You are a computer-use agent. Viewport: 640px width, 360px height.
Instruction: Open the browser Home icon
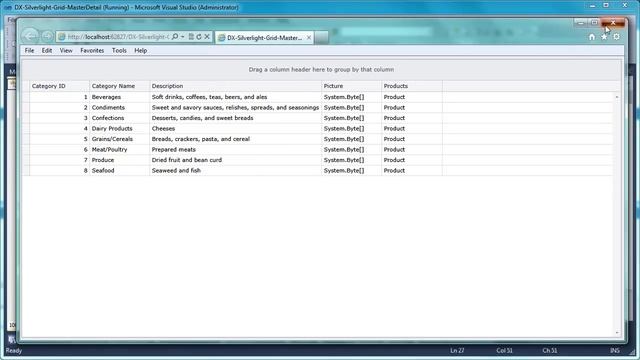click(592, 37)
